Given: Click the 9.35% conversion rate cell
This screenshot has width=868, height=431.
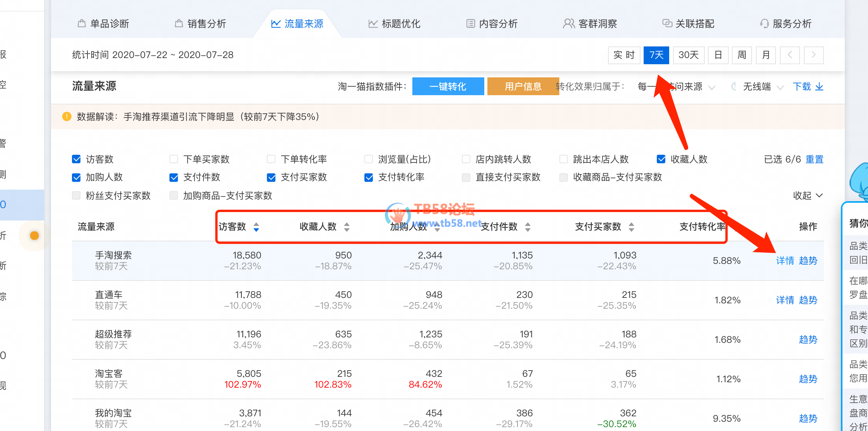Looking at the screenshot, I should pyautogui.click(x=727, y=419).
